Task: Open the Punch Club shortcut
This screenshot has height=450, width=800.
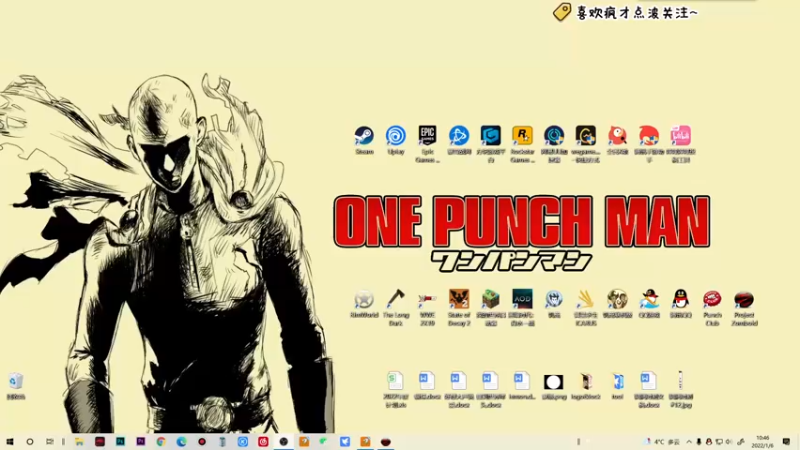Action: (x=712, y=307)
